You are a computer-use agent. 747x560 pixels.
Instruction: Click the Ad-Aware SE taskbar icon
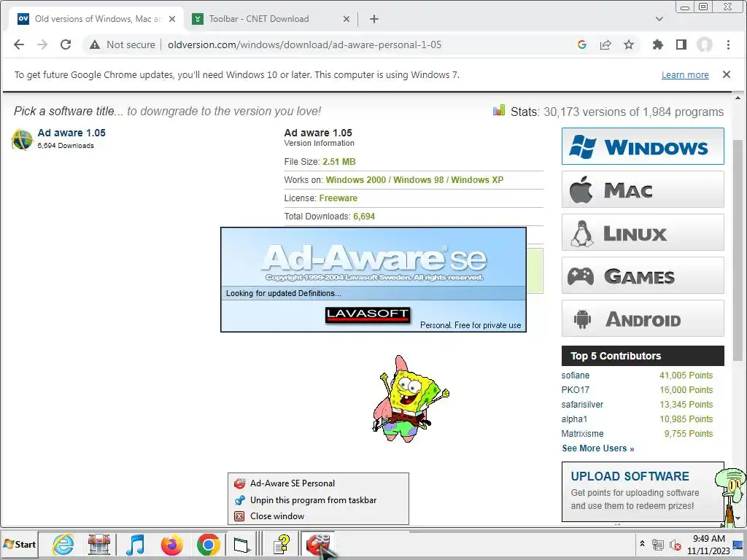(318, 544)
